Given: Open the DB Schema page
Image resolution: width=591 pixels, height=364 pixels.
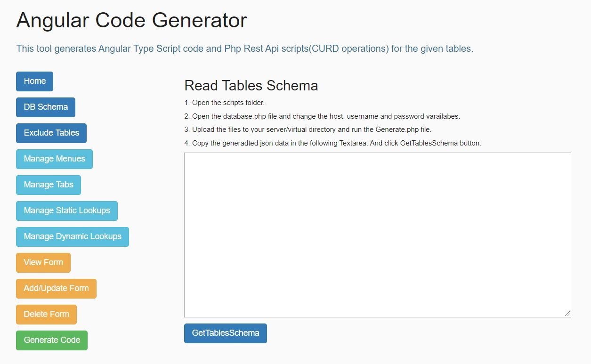Looking at the screenshot, I should coord(46,107).
